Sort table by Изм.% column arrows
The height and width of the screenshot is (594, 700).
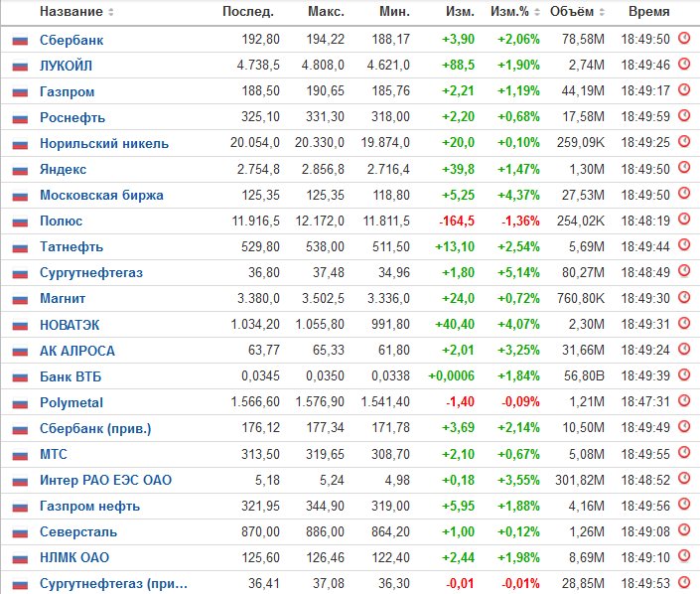click(537, 12)
